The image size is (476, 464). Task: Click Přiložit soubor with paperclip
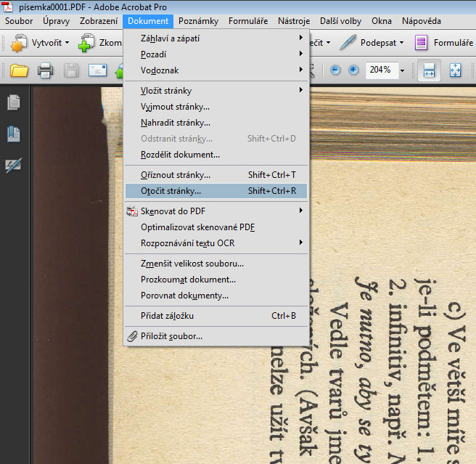point(171,336)
